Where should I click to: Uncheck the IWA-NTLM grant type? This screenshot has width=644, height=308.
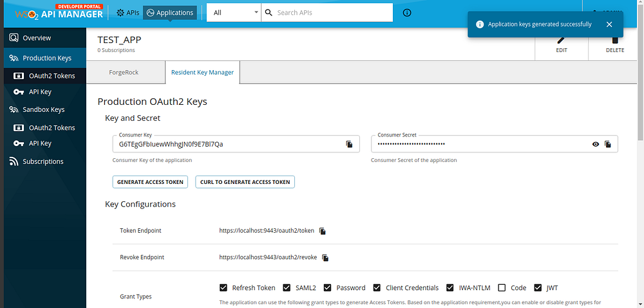click(450, 287)
